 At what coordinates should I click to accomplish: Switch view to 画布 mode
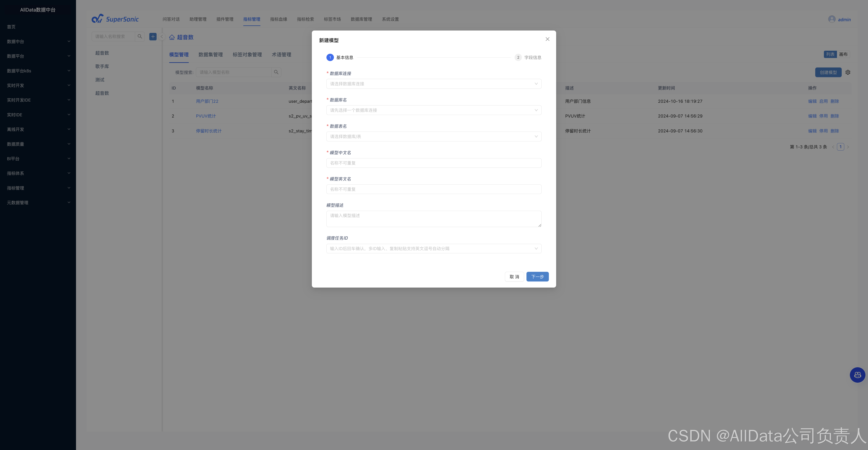click(x=843, y=54)
